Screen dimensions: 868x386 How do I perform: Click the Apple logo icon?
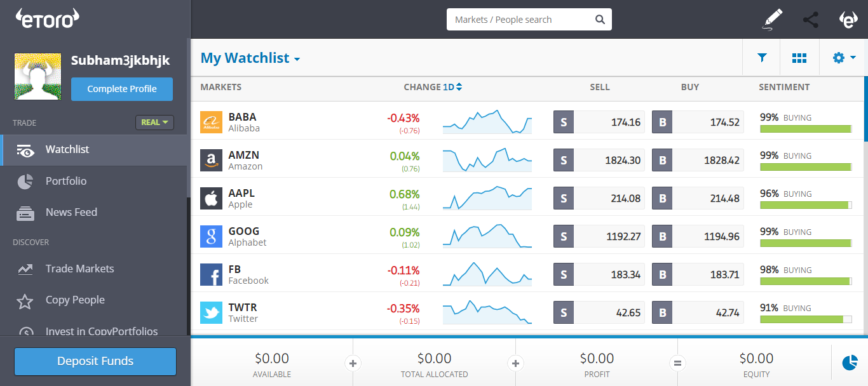[211, 198]
